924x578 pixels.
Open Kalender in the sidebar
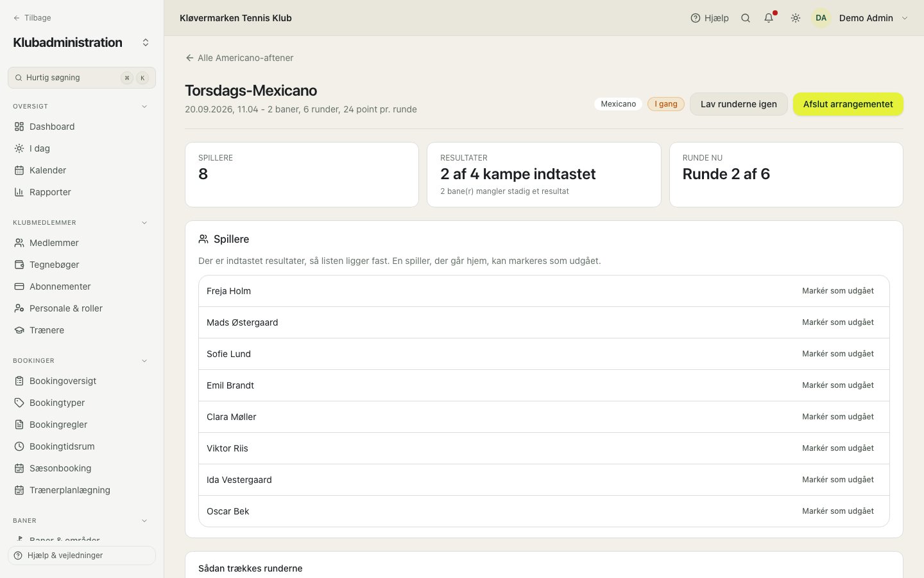[x=81, y=170]
